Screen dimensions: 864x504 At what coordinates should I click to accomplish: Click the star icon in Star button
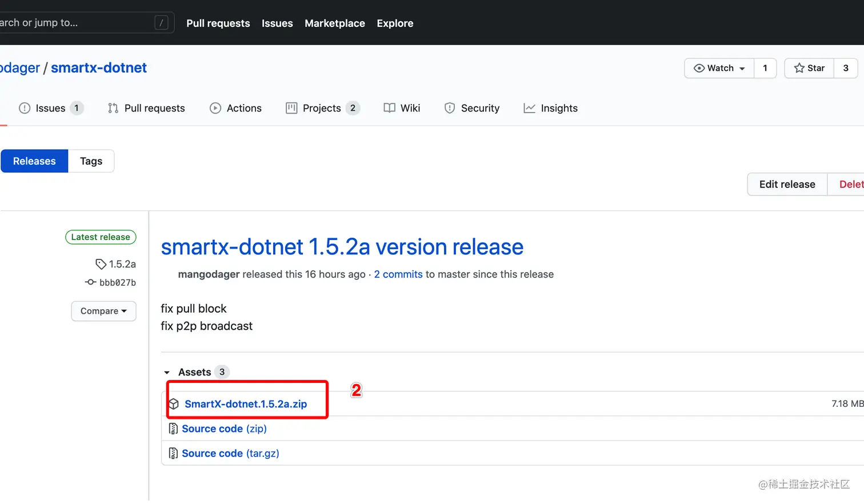click(799, 68)
